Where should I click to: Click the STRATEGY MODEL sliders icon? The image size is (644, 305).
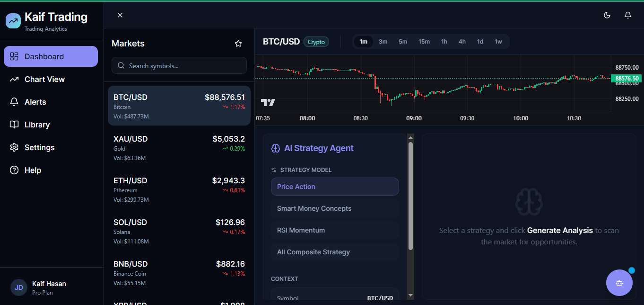(274, 170)
